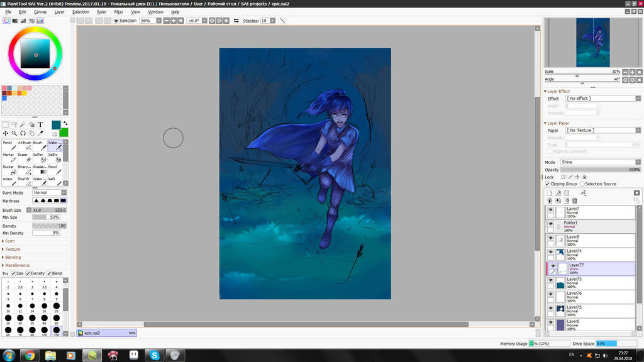Select the Text tool
This screenshot has width=644, height=362.
40,124
